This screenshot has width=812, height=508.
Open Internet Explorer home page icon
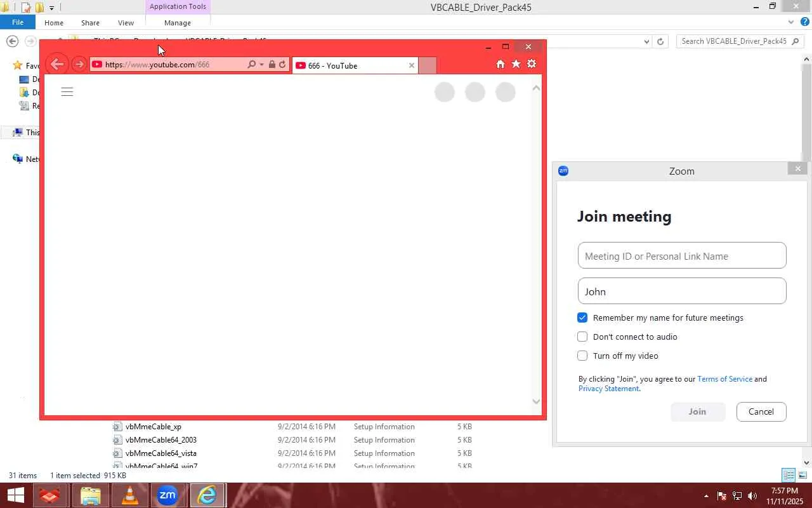(501, 64)
